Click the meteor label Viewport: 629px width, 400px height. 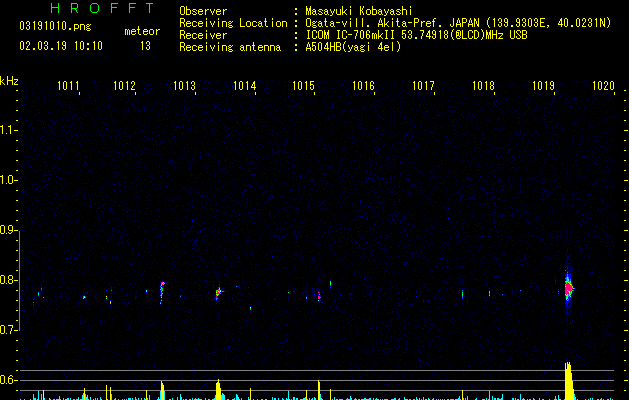click(x=142, y=31)
